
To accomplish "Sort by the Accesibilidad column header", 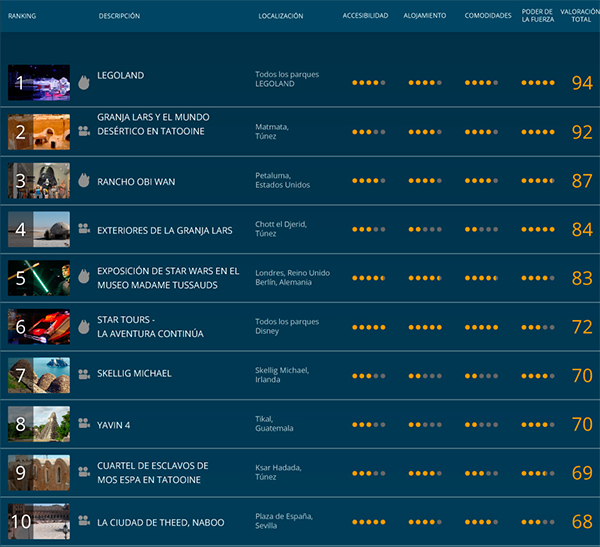I will (365, 16).
